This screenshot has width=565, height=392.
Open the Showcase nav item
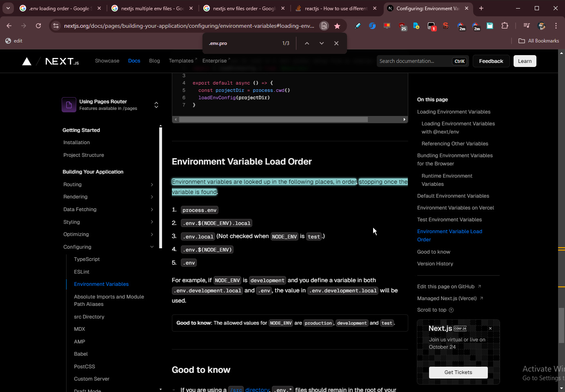tap(107, 61)
